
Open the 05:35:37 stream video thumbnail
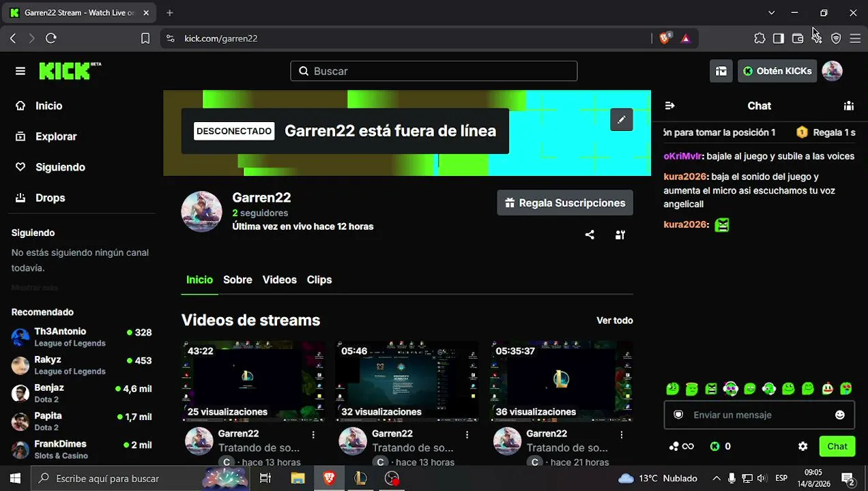click(562, 381)
